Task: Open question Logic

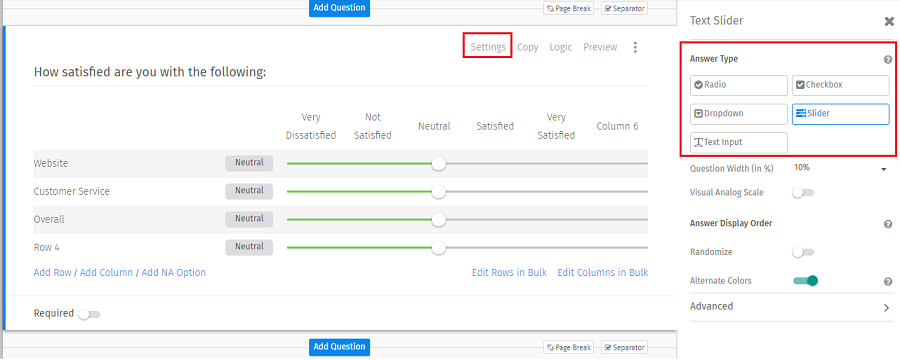Action: [x=560, y=47]
